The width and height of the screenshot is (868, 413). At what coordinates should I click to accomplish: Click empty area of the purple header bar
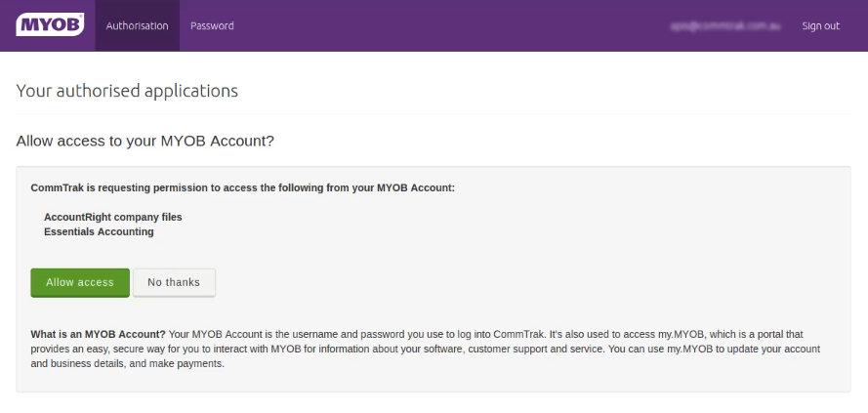click(439, 26)
